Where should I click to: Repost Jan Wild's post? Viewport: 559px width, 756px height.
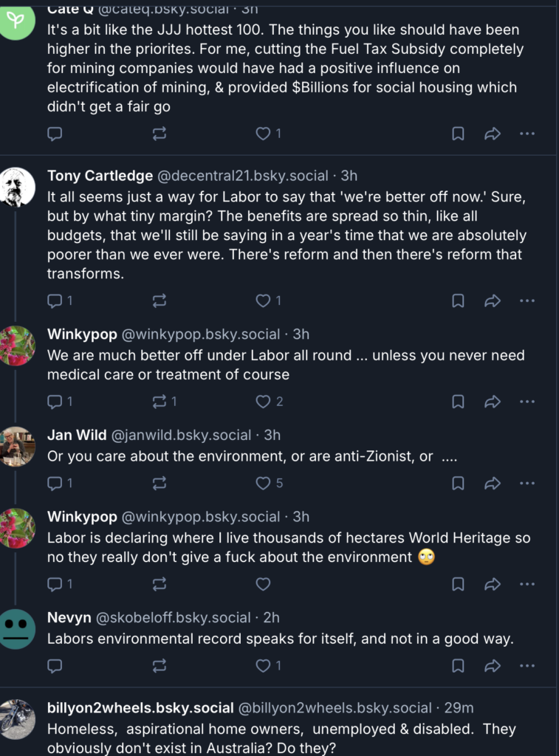(x=160, y=483)
